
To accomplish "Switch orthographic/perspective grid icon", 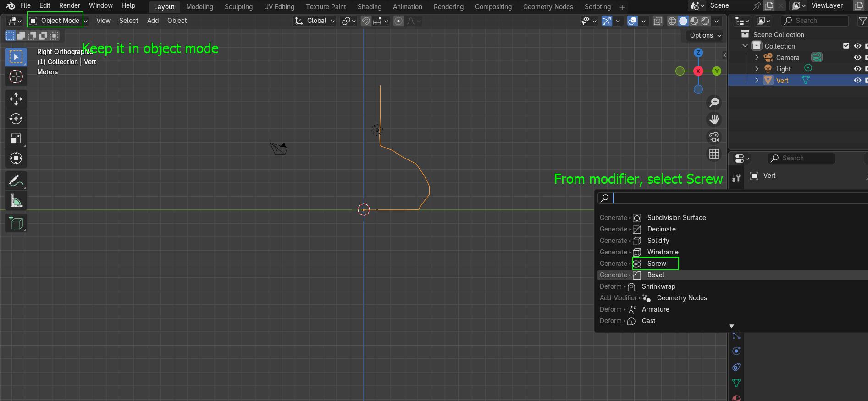I will point(714,154).
